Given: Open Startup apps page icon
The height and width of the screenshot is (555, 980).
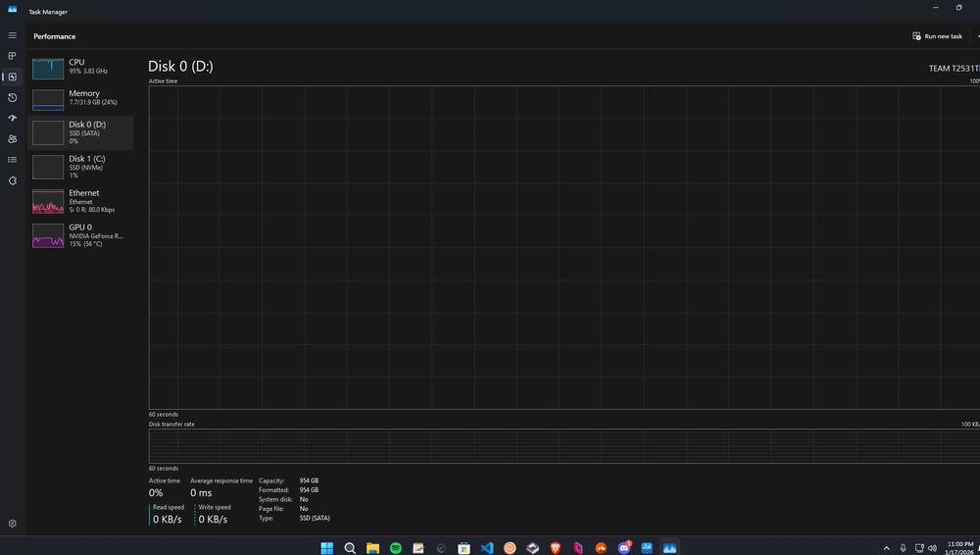Looking at the screenshot, I should [x=12, y=119].
